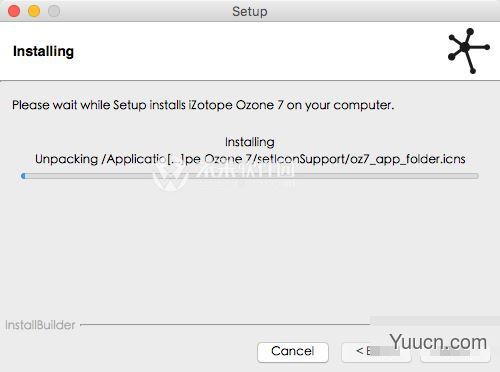Click the separator line beside InstallBuilder
This screenshot has height=372, width=500.
click(225, 324)
